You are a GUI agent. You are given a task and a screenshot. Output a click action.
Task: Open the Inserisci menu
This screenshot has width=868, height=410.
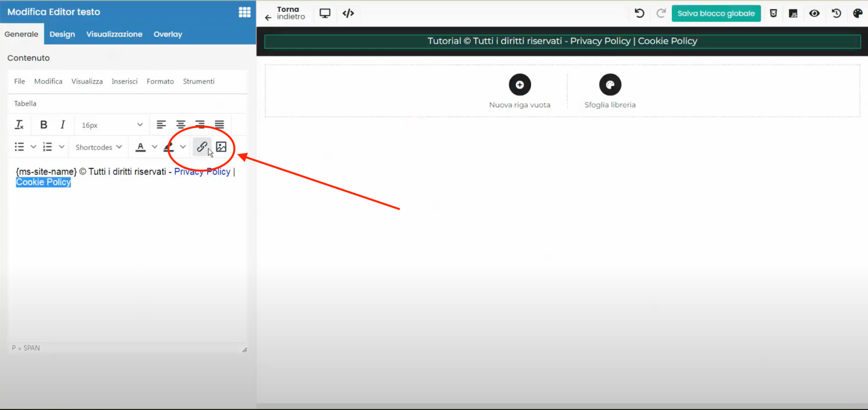pyautogui.click(x=124, y=81)
